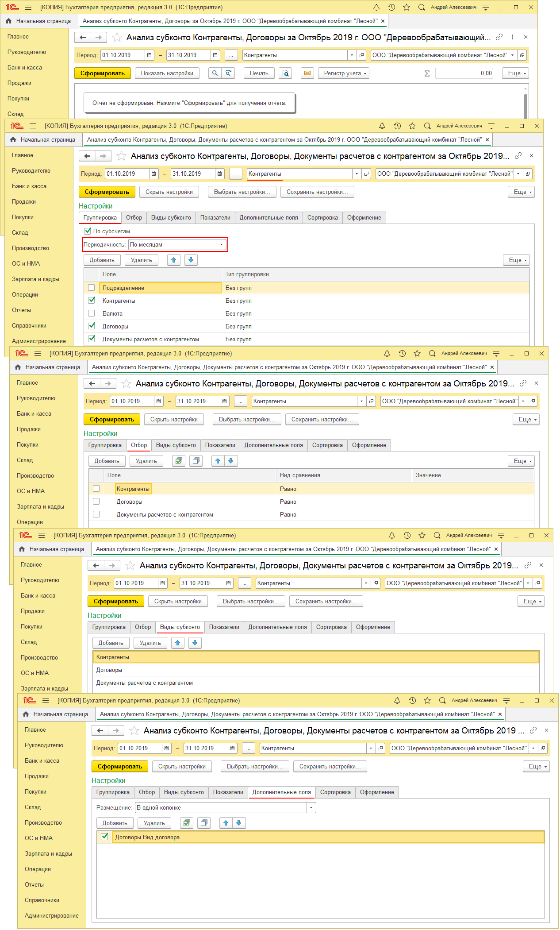The height and width of the screenshot is (930, 560).
Task: Open Зарплата и кадры section in bottom window sidebar
Action: [48, 854]
